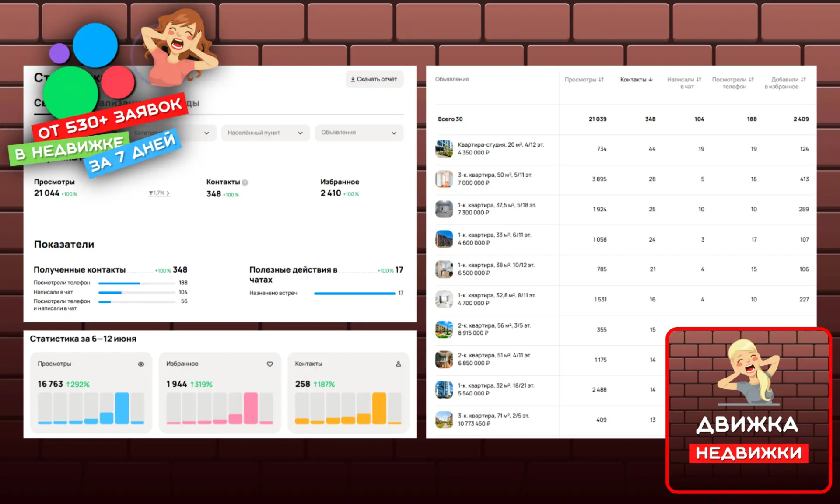Click listing title 1-к. квартира, 37,5 м², 5/18 эт.

[497, 205]
